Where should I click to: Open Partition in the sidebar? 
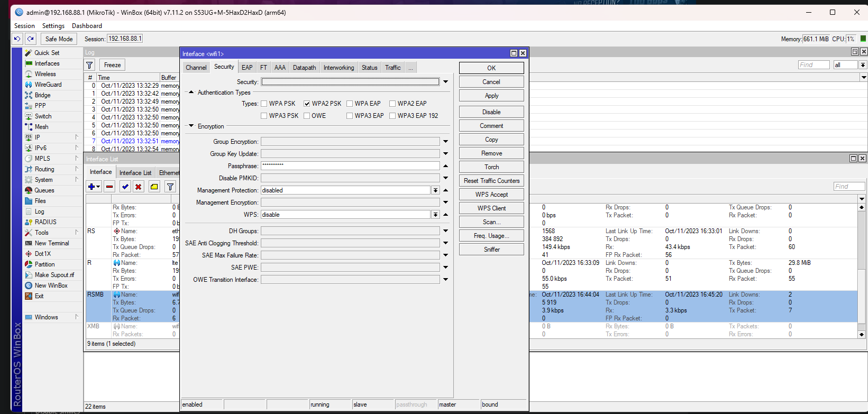click(x=44, y=264)
